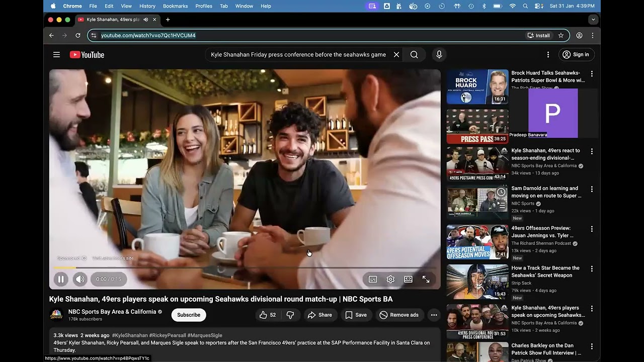The image size is (644, 362).
Task: Open a new Chrome tab
Action: (x=168, y=20)
